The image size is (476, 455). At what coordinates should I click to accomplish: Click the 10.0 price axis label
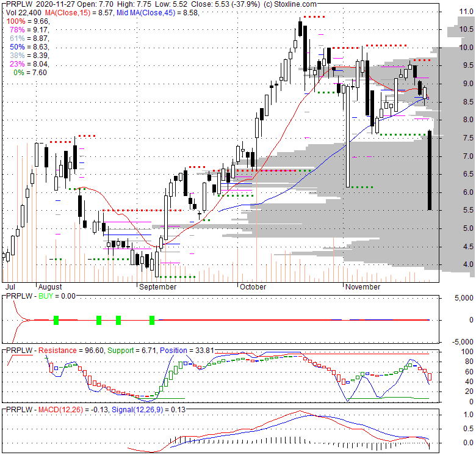pos(466,48)
